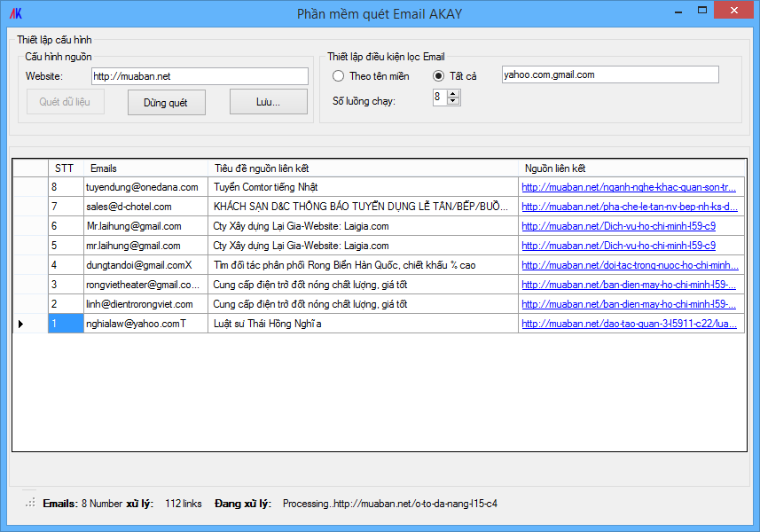Click the 'Lưu...' button
The height and width of the screenshot is (532, 760).
268,102
